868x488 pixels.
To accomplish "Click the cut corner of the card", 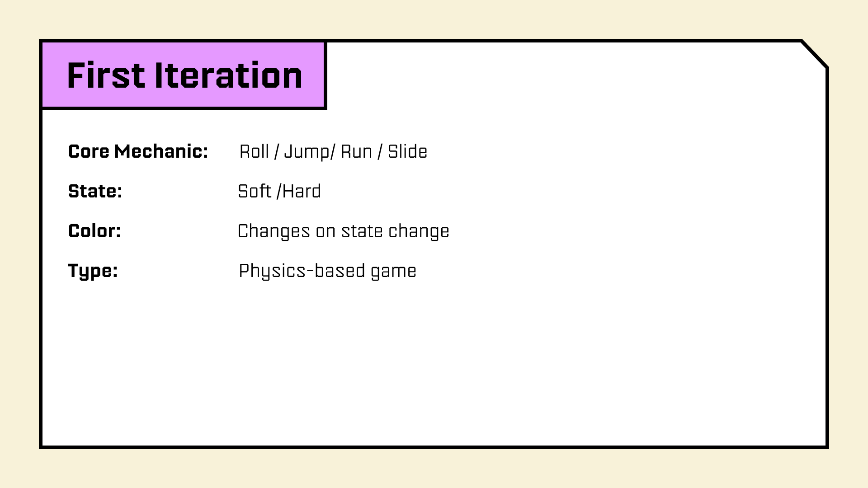I will (x=815, y=54).
